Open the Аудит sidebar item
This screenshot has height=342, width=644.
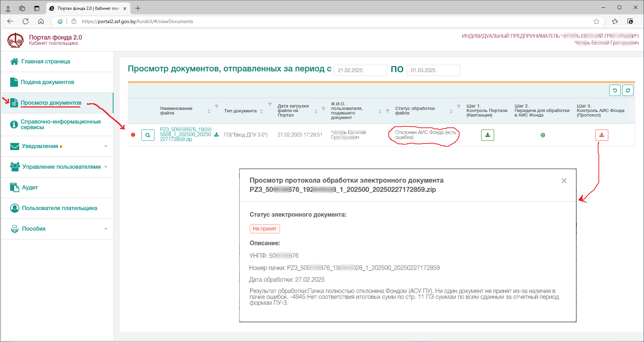pyautogui.click(x=30, y=188)
